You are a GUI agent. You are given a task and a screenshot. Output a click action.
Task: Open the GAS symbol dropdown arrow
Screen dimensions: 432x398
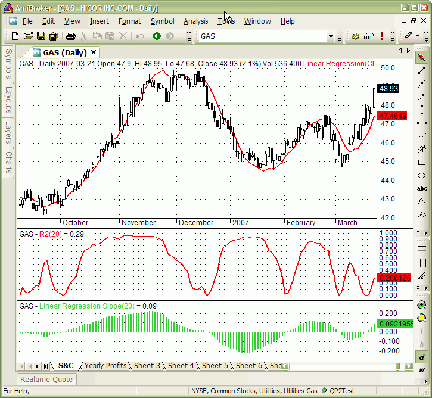(331, 36)
